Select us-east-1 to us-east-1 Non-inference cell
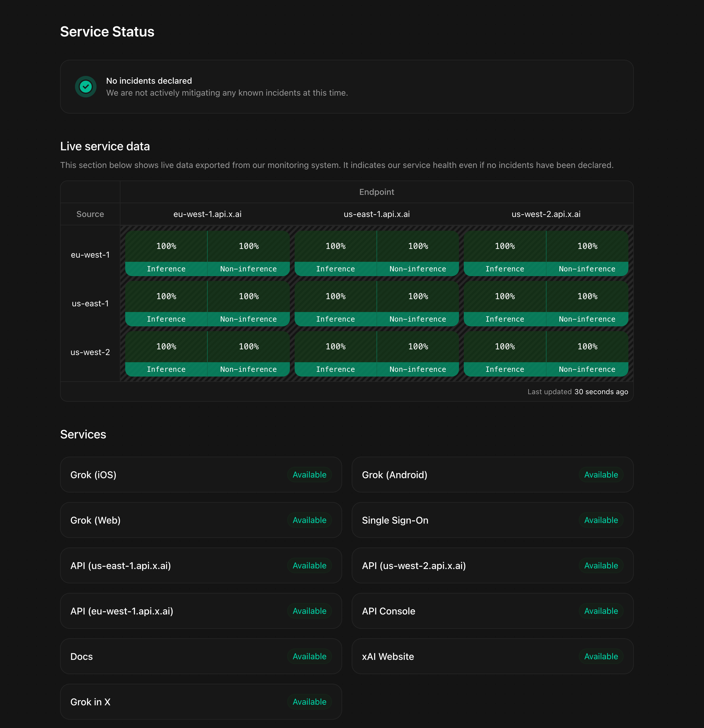Image resolution: width=704 pixels, height=728 pixels. [x=418, y=303]
